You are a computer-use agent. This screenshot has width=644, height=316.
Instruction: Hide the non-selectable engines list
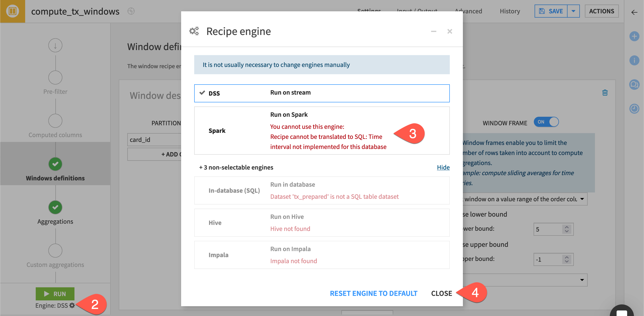(x=443, y=167)
